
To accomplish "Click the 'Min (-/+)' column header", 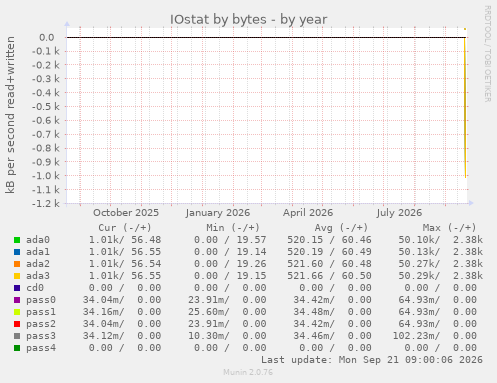I will point(233,228).
